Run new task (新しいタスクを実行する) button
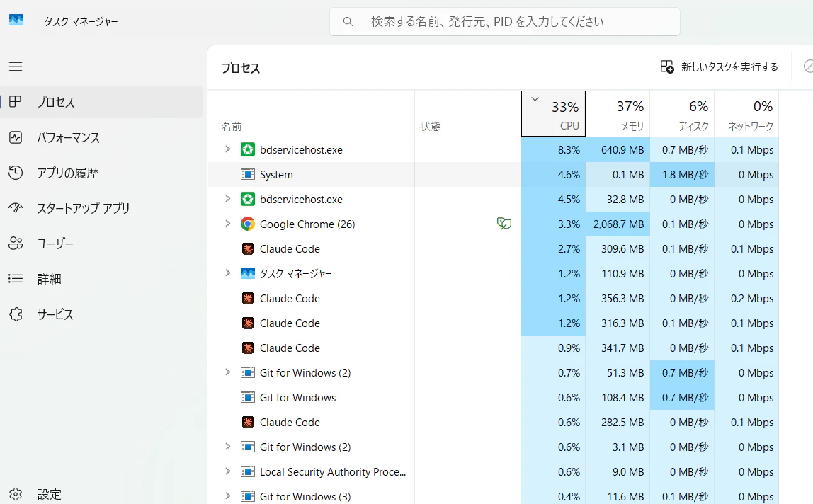The height and width of the screenshot is (504, 813). 719,67
